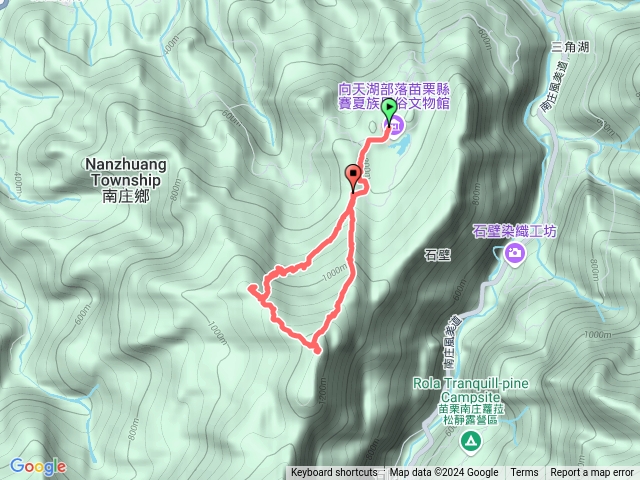This screenshot has height=480, width=640.
Task: Click the 石壁染織工坊 place label
Action: pyautogui.click(x=514, y=231)
